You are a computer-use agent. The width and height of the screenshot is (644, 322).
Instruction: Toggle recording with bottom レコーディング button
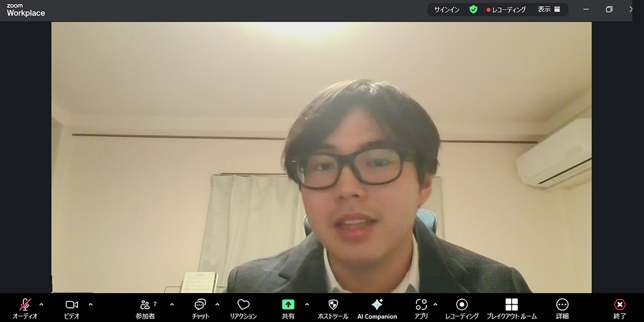[462, 305]
